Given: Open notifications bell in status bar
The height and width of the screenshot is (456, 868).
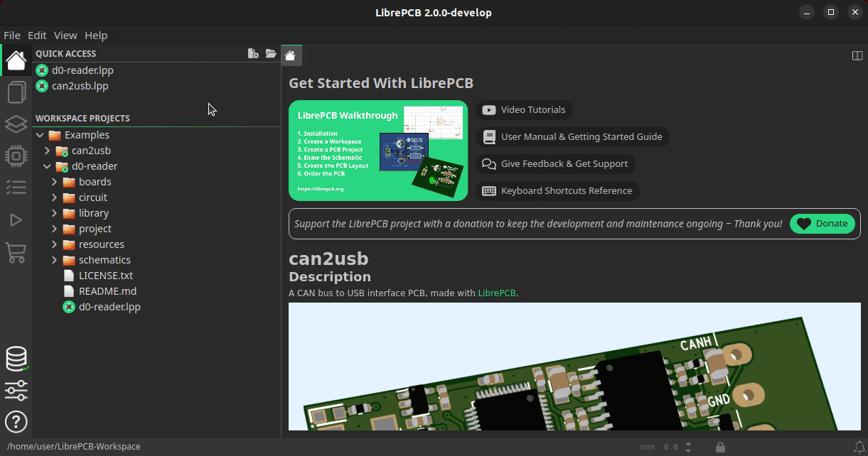Looking at the screenshot, I should [x=859, y=447].
